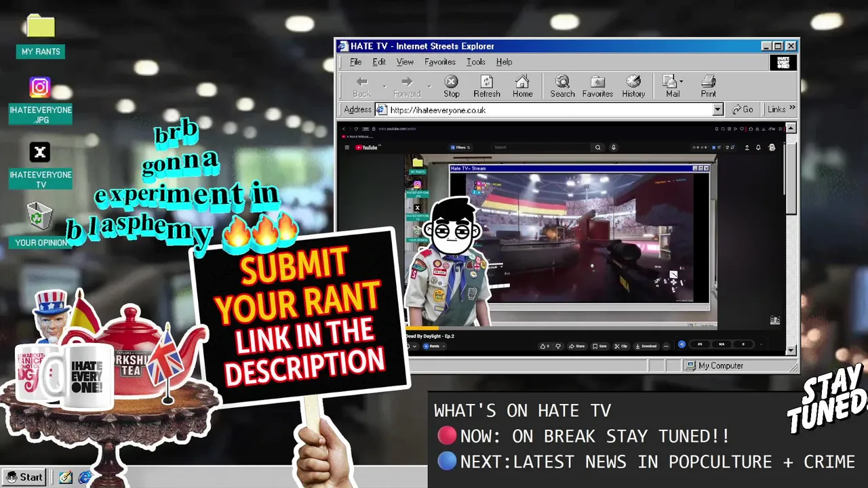The image size is (868, 488).
Task: Open the Instagram IHATEEVERYONE.JPG desktop icon
Action: tap(40, 100)
